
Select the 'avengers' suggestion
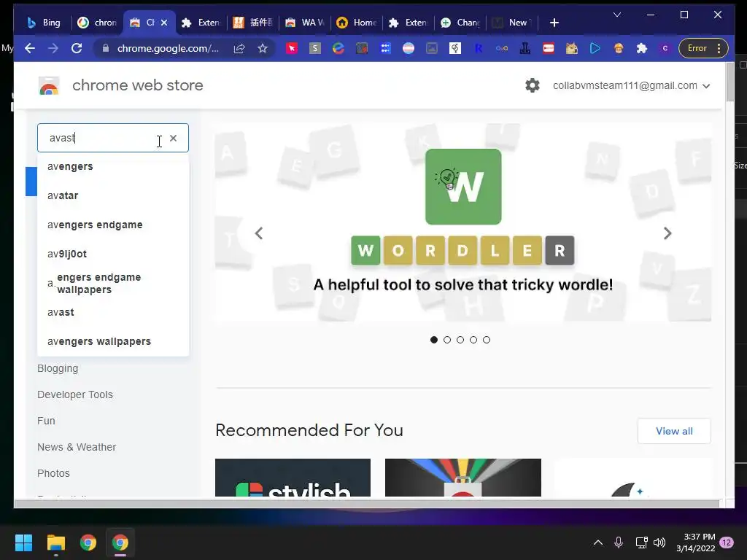113,167
